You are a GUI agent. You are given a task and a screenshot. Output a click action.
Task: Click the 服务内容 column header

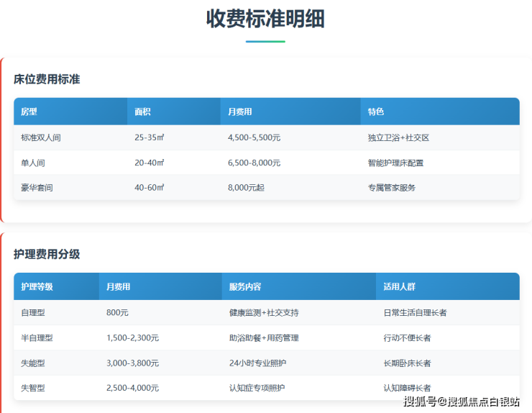(245, 286)
